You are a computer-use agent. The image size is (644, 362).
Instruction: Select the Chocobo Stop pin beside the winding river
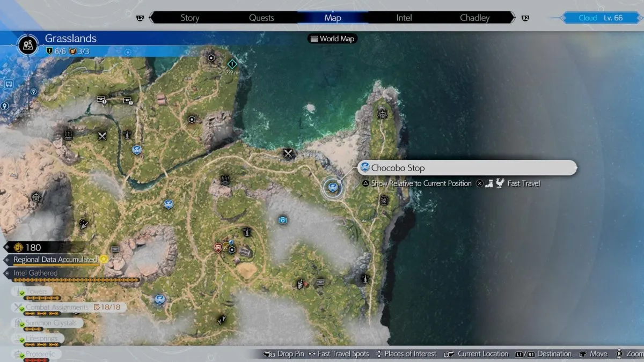click(x=137, y=150)
